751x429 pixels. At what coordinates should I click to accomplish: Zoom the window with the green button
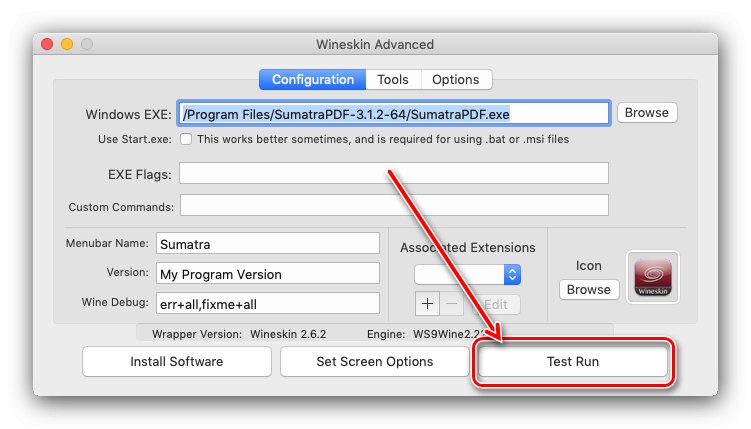(87, 44)
